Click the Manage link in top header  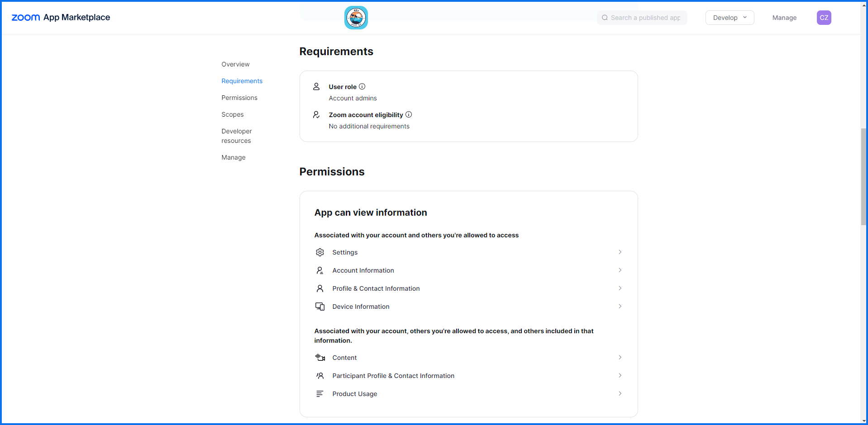(x=784, y=18)
